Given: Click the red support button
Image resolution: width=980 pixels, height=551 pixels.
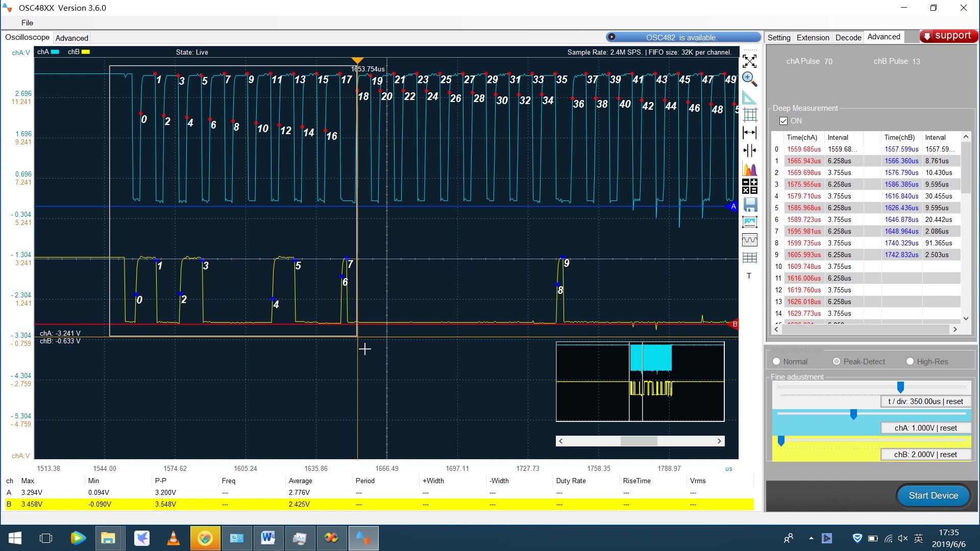Looking at the screenshot, I should coord(948,36).
